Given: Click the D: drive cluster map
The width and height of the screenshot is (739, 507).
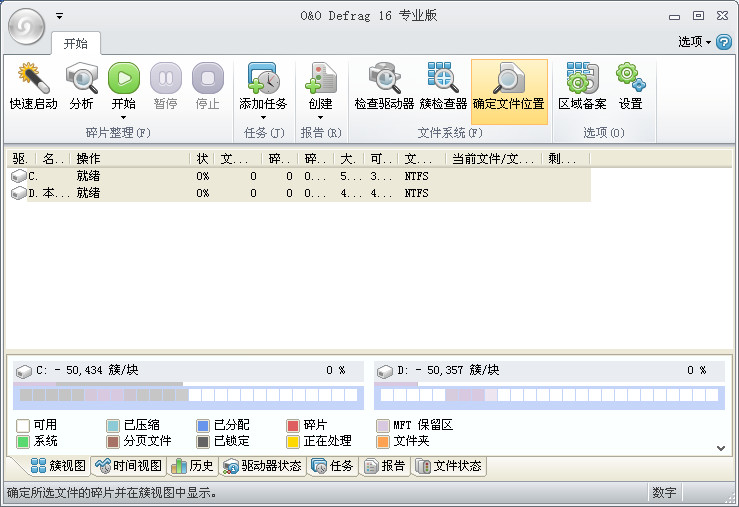Looking at the screenshot, I should click(x=550, y=398).
